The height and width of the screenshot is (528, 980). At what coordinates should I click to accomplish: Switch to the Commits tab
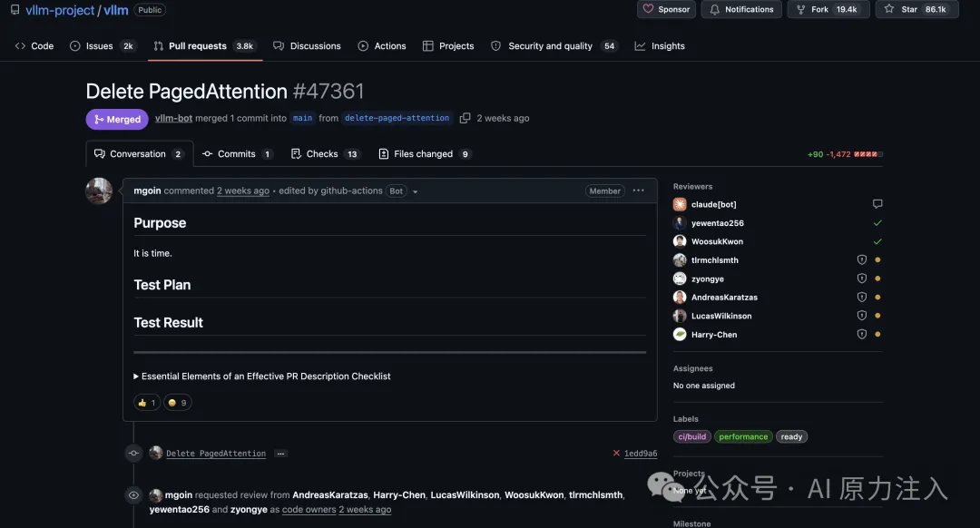[x=237, y=153]
